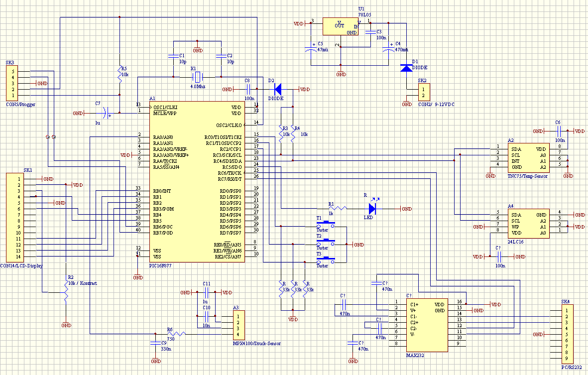This screenshot has width=588, height=375.
Task: Select diode D1 near the power connector
Action: tap(407, 68)
